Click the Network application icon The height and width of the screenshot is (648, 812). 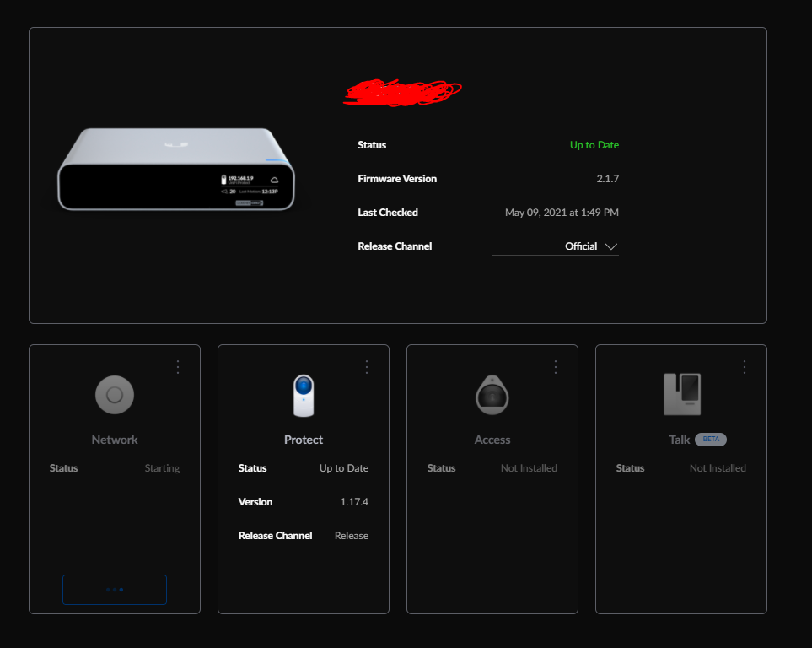coord(115,395)
